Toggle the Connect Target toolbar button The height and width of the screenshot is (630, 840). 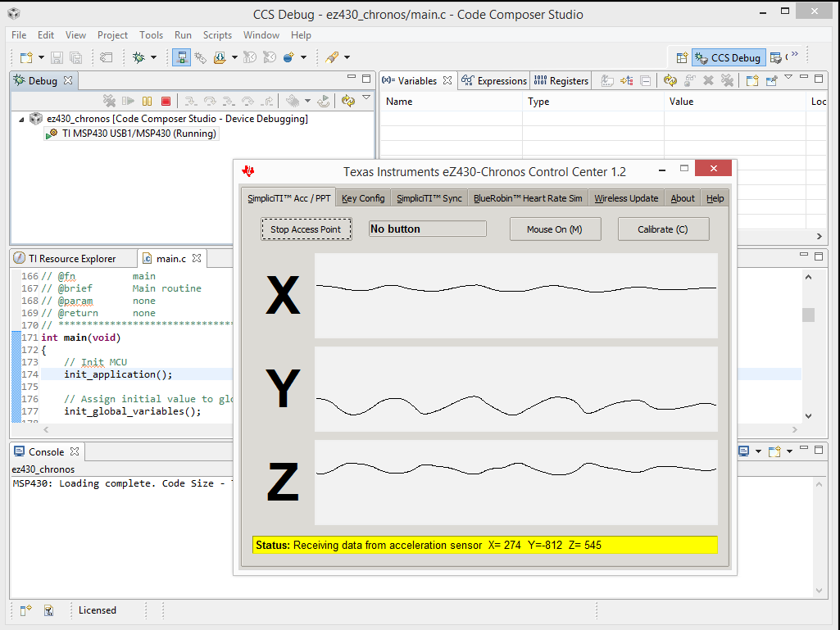point(182,57)
